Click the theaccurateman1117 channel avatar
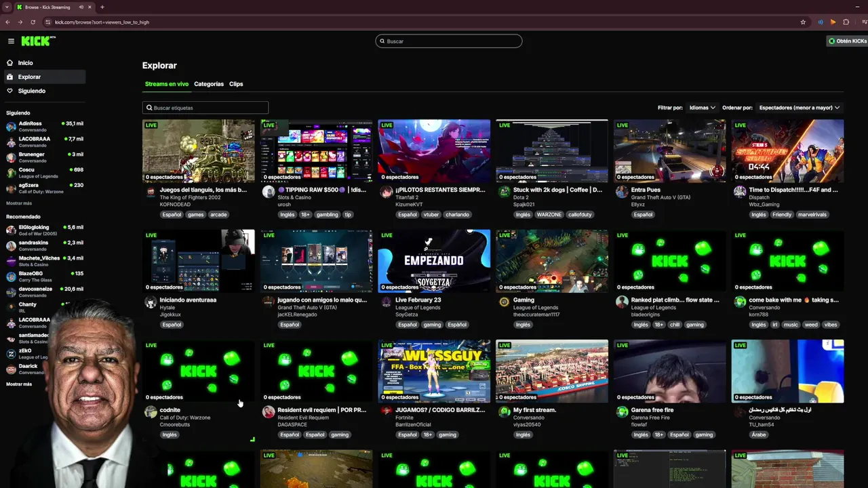868x488 pixels. (504, 302)
